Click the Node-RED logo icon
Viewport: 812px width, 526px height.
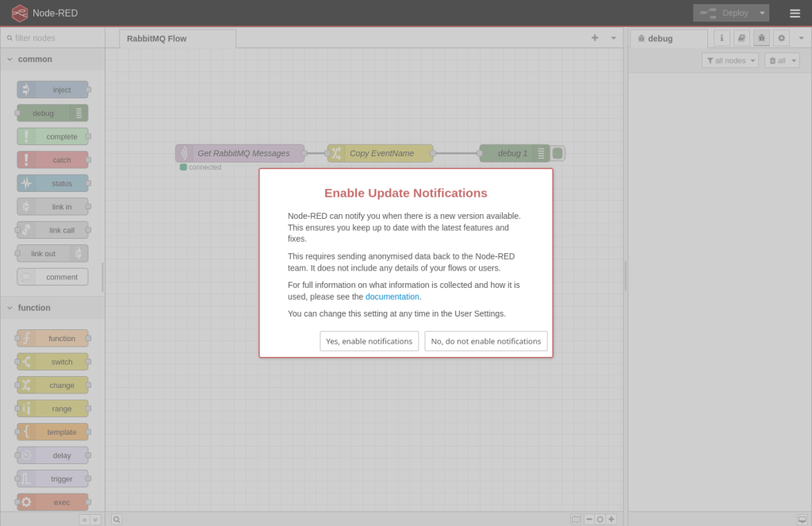coord(19,13)
